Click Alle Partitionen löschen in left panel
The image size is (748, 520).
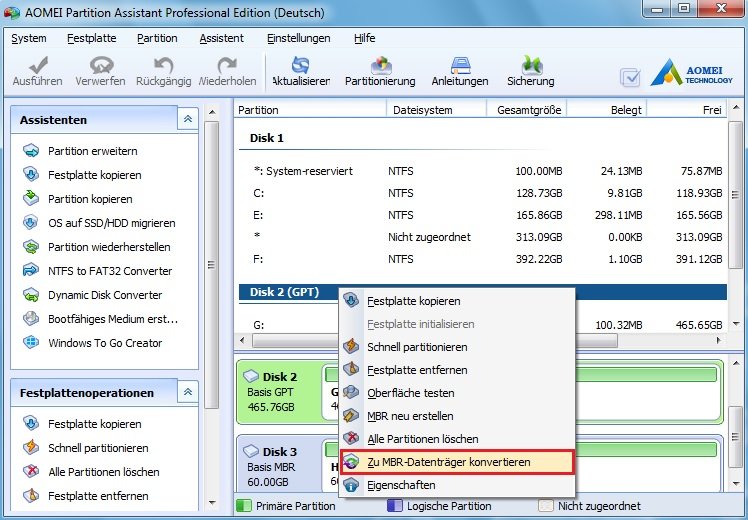[104, 472]
